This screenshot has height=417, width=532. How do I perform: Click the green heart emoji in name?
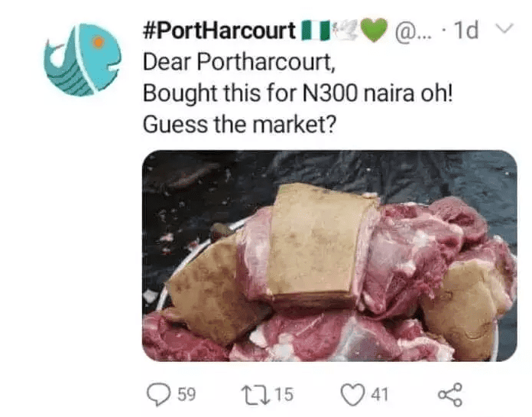(x=374, y=30)
